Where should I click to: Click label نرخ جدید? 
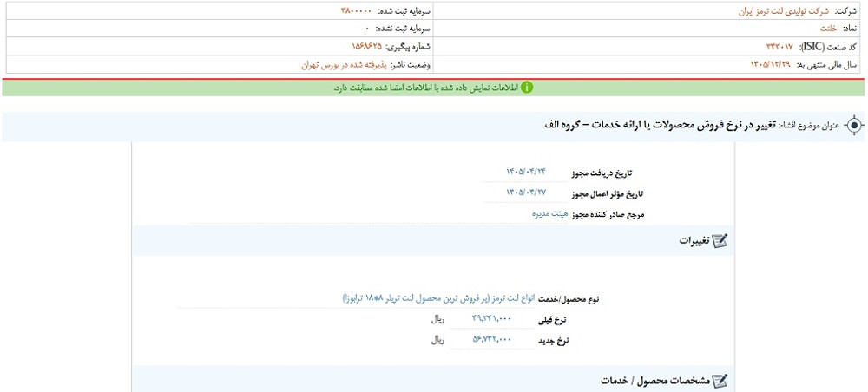coord(554,341)
